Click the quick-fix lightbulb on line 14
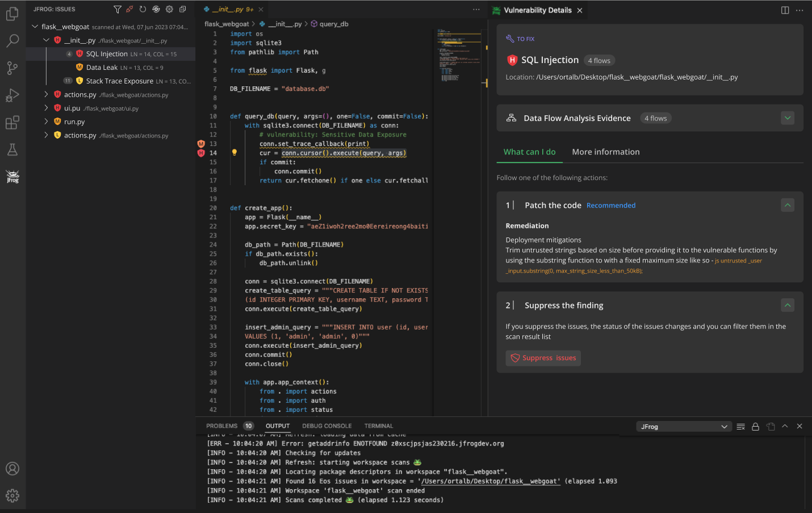 pos(235,153)
